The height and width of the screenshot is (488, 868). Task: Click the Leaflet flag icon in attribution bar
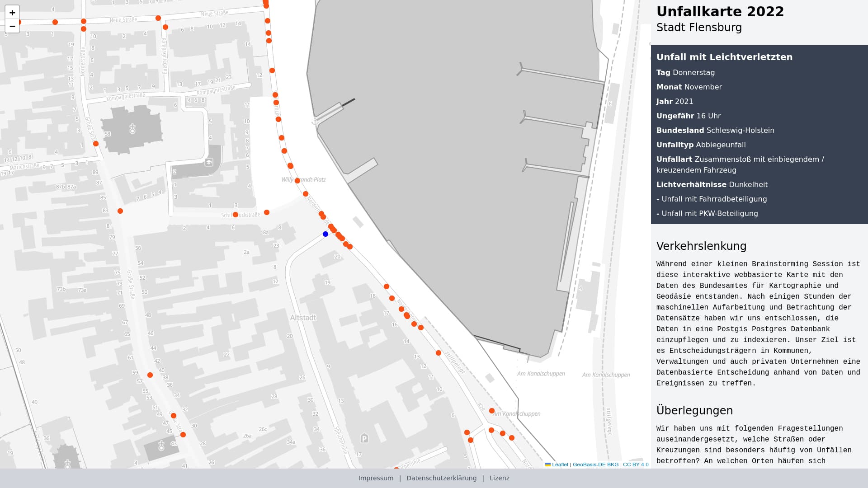(x=547, y=464)
